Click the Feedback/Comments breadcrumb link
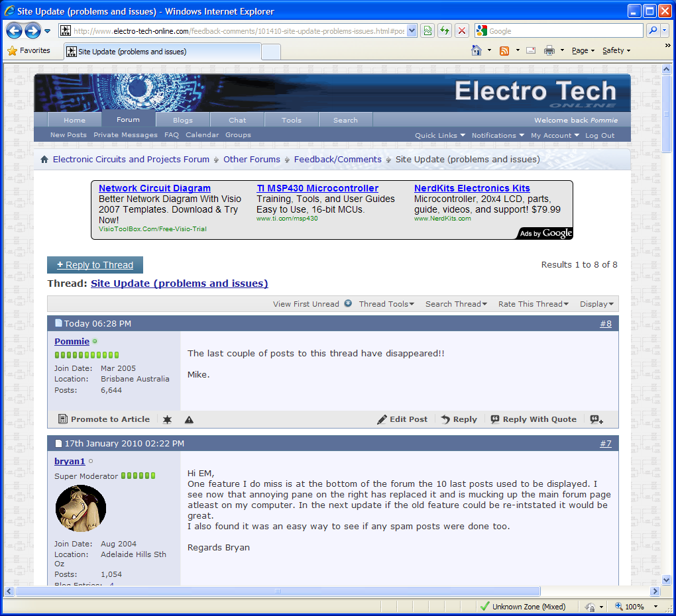Viewport: 676px width, 616px height. [337, 160]
